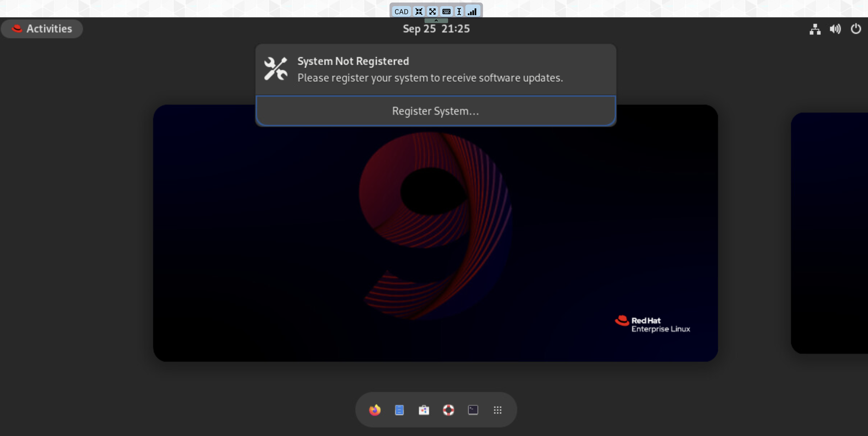
Task: Click the volume icon in the top bar
Action: [835, 29]
